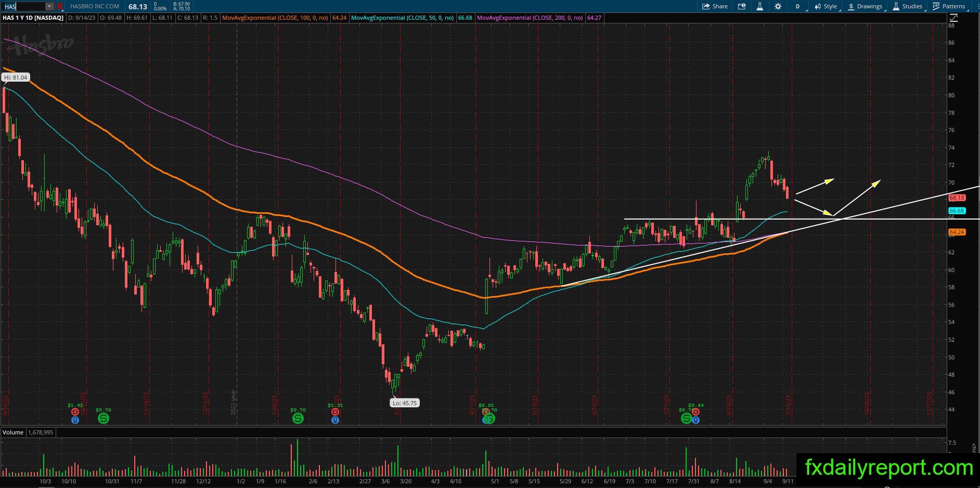
Task: Click the "7/31" date label on the time axis
Action: coord(693,481)
